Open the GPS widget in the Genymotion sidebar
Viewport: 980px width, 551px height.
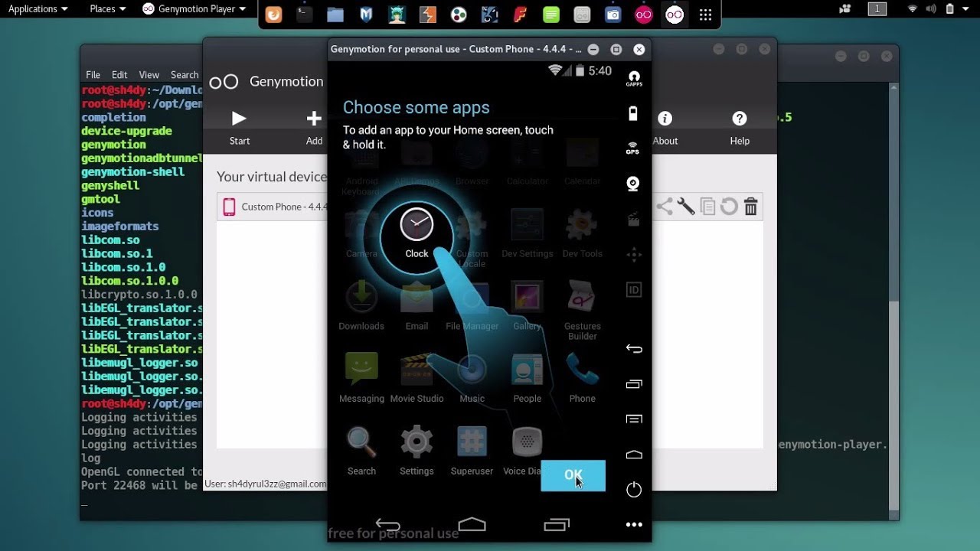pyautogui.click(x=633, y=148)
